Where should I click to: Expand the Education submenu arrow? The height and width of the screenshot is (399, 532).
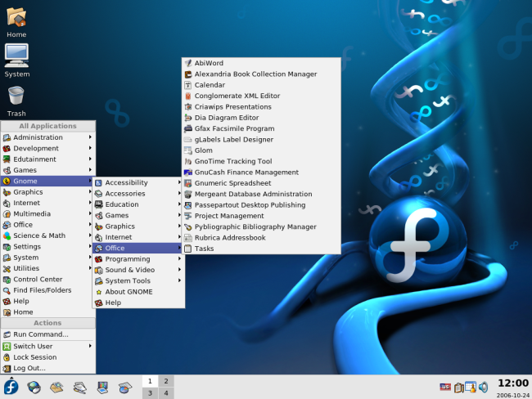pyautogui.click(x=179, y=204)
